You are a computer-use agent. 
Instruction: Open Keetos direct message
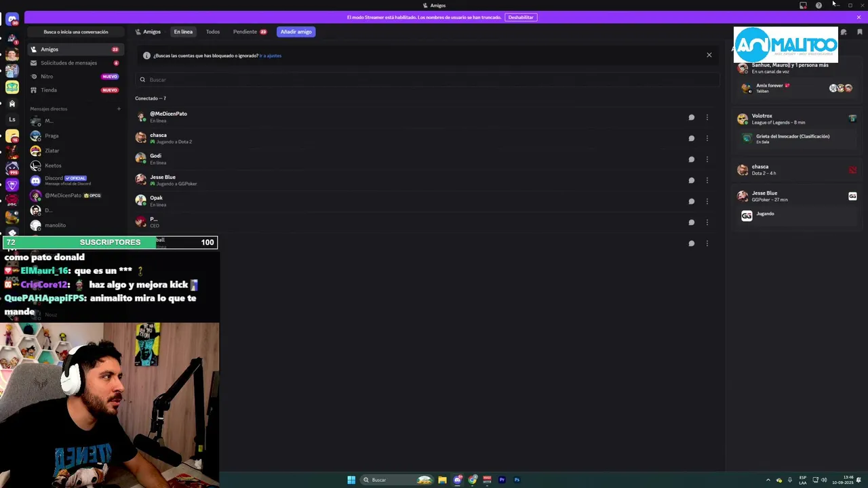(75, 165)
